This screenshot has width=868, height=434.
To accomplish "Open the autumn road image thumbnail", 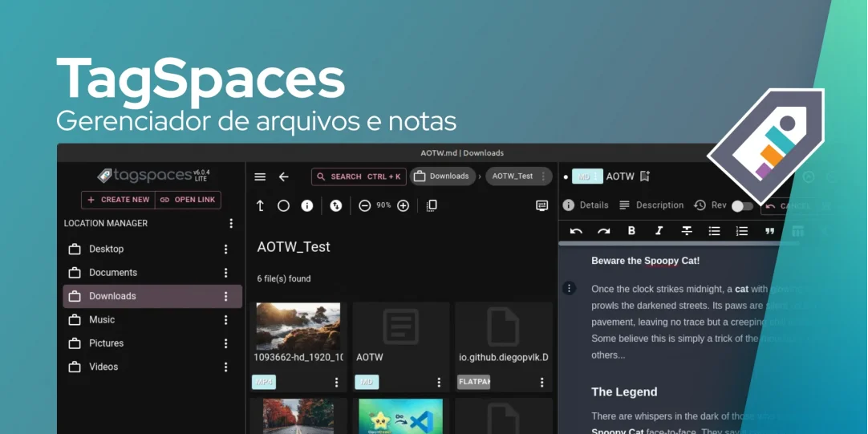I will pyautogui.click(x=298, y=416).
